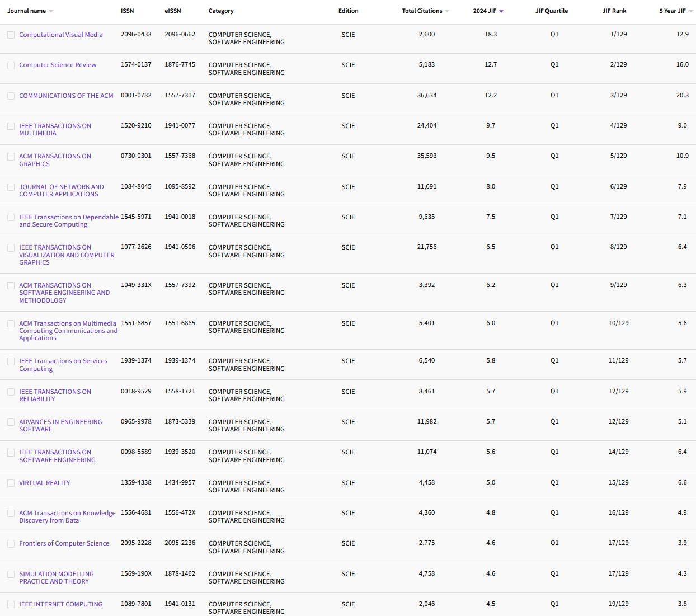Image resolution: width=696 pixels, height=616 pixels.
Task: Open the Computer Science Review journal link
Action: point(58,64)
